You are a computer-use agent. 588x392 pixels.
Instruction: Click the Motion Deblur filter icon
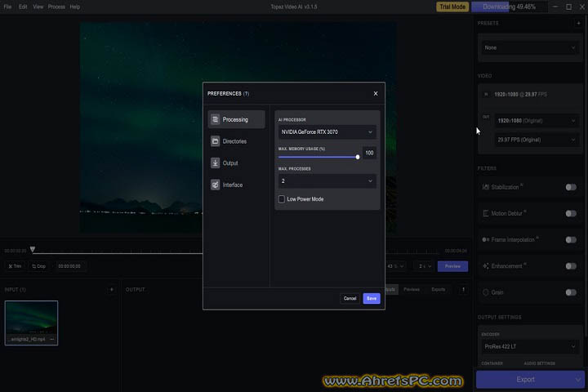coord(486,213)
